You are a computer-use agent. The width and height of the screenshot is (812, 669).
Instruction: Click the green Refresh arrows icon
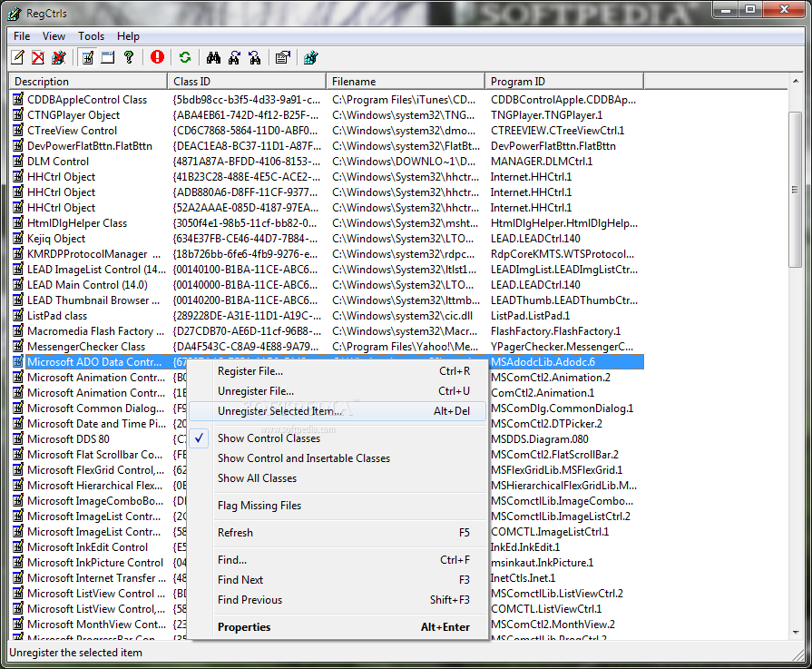[x=185, y=57]
